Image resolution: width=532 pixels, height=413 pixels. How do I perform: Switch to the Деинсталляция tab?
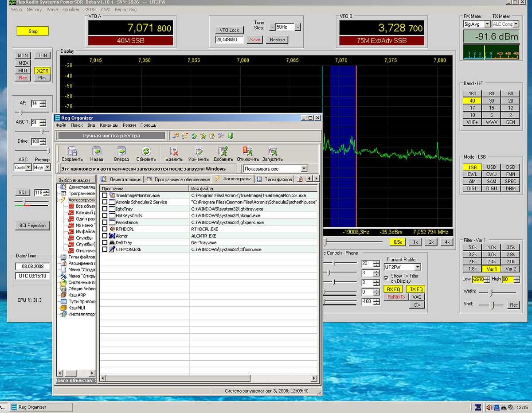tap(121, 179)
